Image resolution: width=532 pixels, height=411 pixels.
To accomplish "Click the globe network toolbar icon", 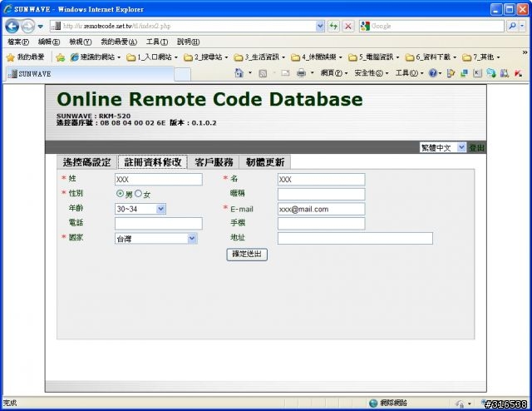I will tap(491, 73).
